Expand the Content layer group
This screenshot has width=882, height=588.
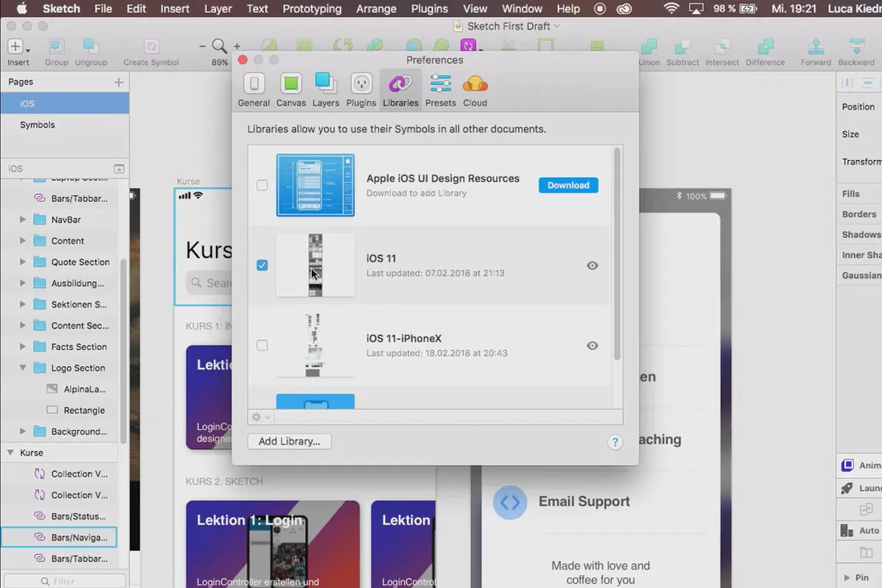pyautogui.click(x=23, y=241)
